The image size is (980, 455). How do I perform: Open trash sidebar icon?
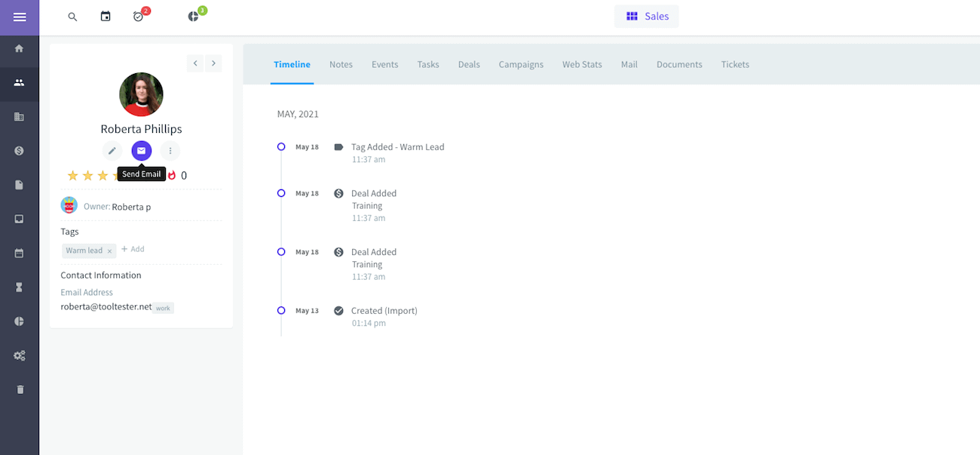(20, 389)
